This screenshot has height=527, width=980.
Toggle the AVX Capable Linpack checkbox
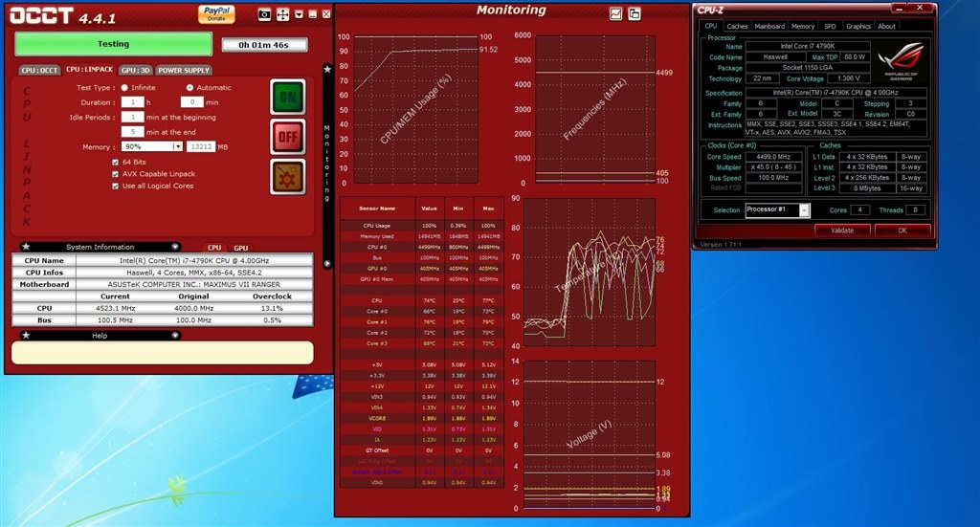tap(115, 173)
